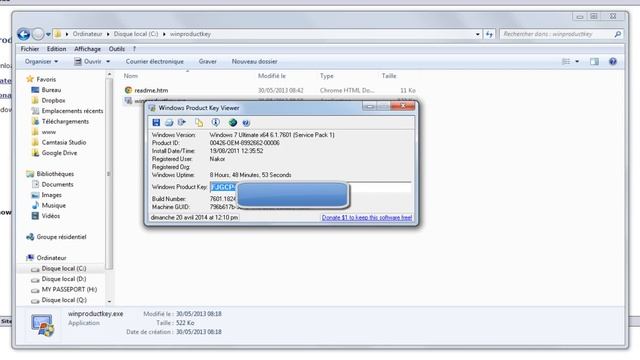640x360 pixels.
Task: Open the Fichier menu
Action: (x=29, y=49)
